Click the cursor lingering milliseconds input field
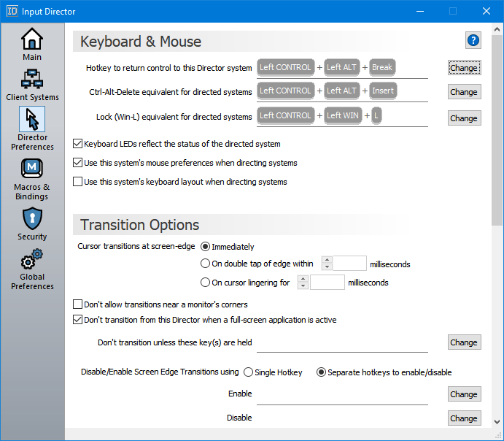504x441 pixels. [327, 283]
